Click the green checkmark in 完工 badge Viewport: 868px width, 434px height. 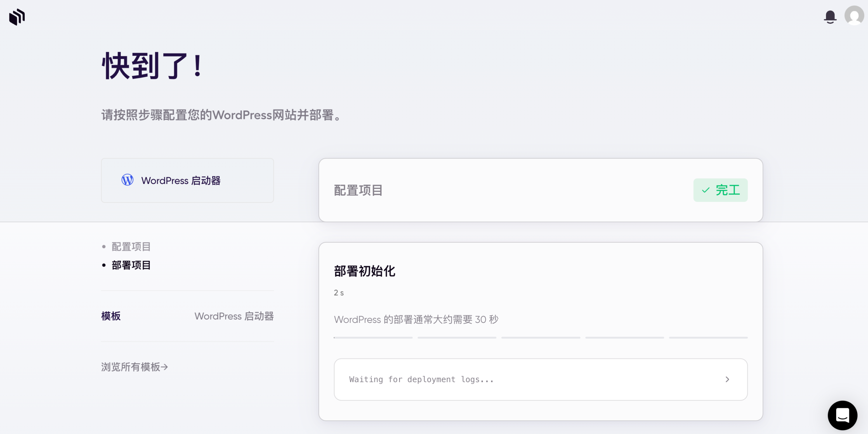(706, 190)
